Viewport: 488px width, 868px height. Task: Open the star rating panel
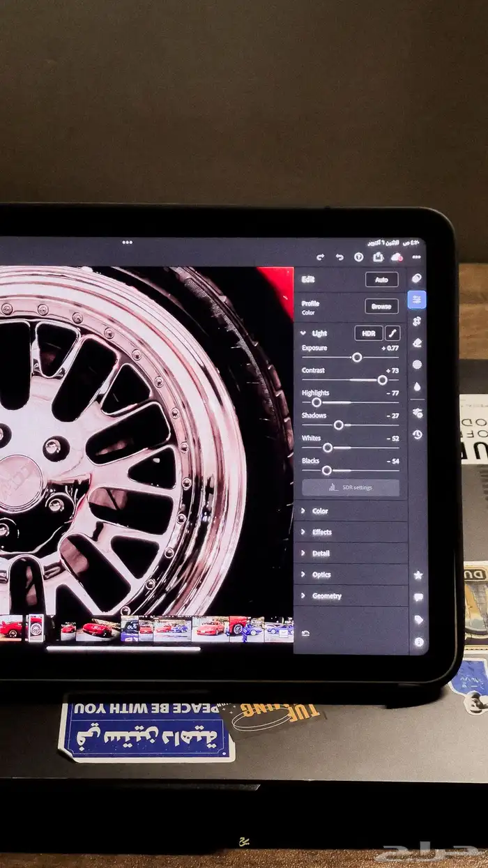click(x=418, y=575)
